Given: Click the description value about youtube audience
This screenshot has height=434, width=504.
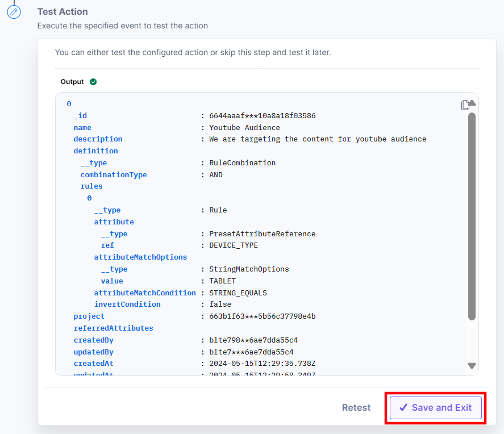Looking at the screenshot, I should point(318,139).
